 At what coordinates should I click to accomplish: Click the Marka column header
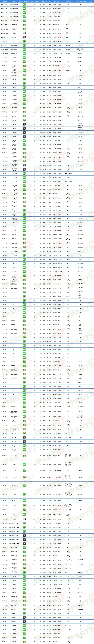tap(4, 1)
